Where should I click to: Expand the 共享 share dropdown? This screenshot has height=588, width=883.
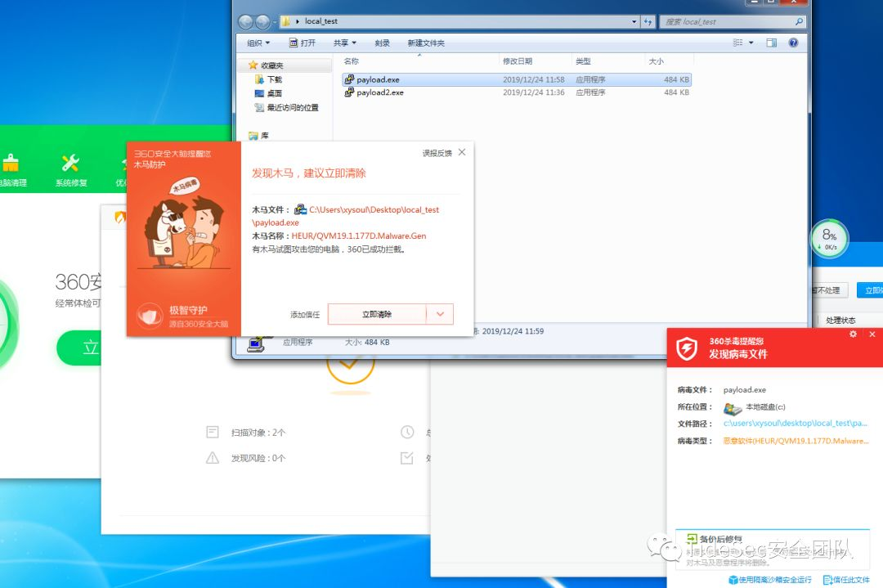coord(345,43)
